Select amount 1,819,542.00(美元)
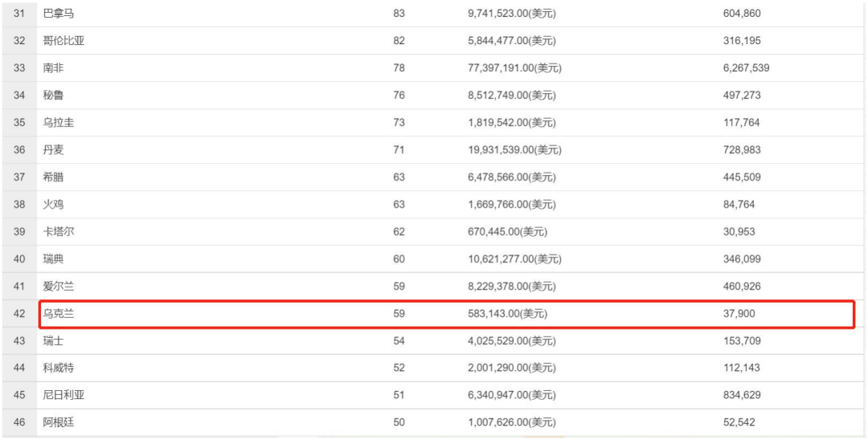Screen dimensions: 868x440 (x=511, y=123)
